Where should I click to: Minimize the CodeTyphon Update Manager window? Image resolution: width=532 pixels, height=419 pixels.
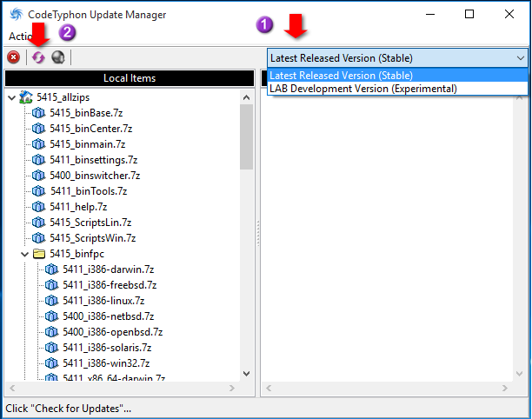(430, 14)
